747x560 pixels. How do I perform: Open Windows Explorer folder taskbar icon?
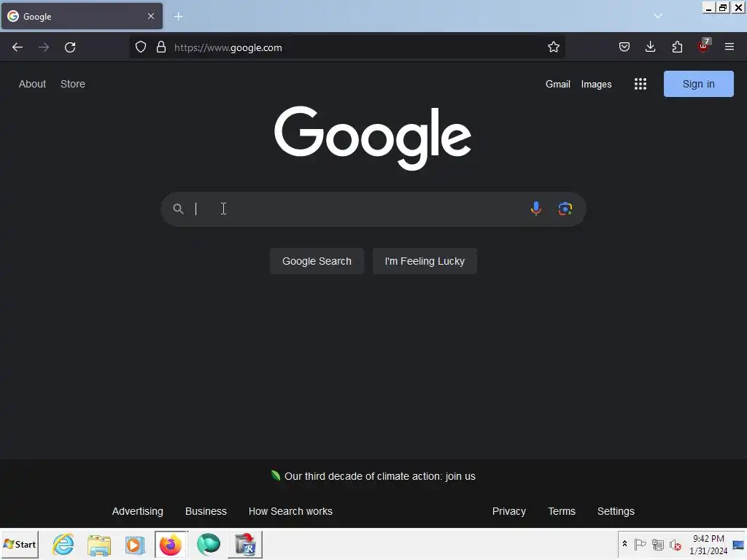click(99, 545)
